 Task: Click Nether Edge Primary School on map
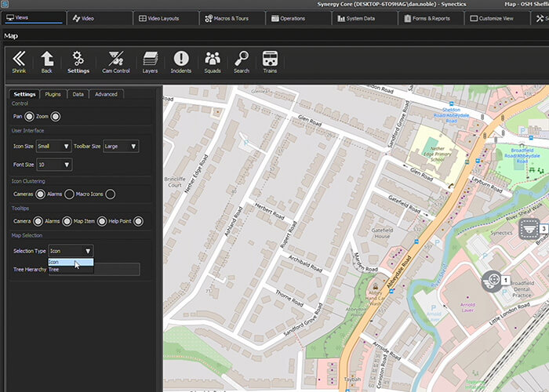point(438,154)
